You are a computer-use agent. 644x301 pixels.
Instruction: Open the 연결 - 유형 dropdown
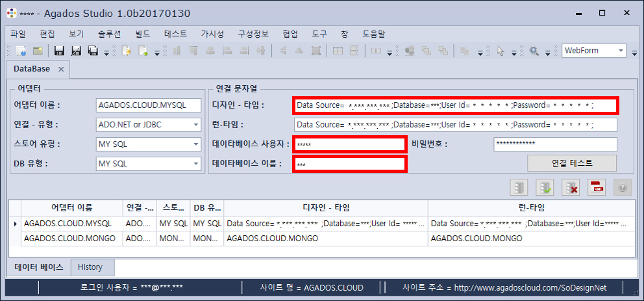pos(195,125)
